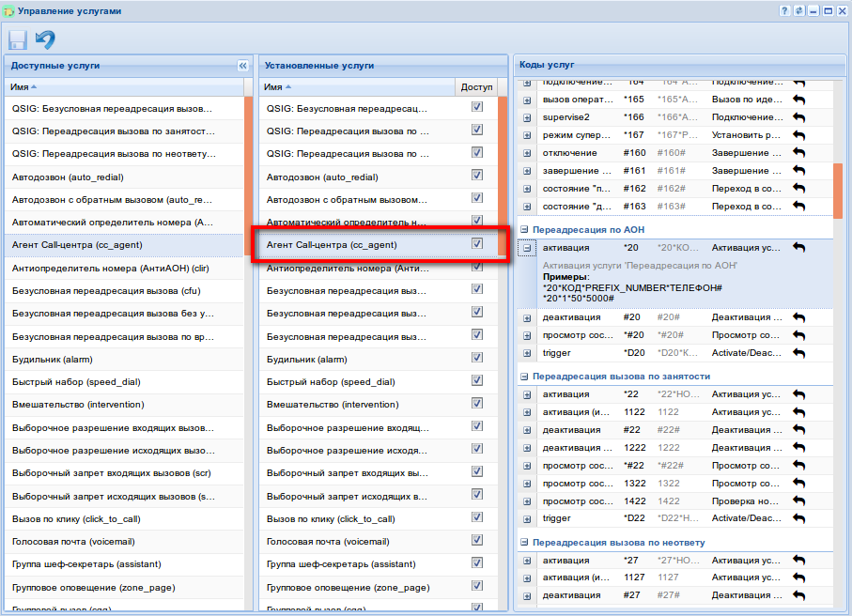Screen dimensions: 852x616
Task: Toggle access checkbox for Будильник (alarm)
Action: [x=477, y=359]
